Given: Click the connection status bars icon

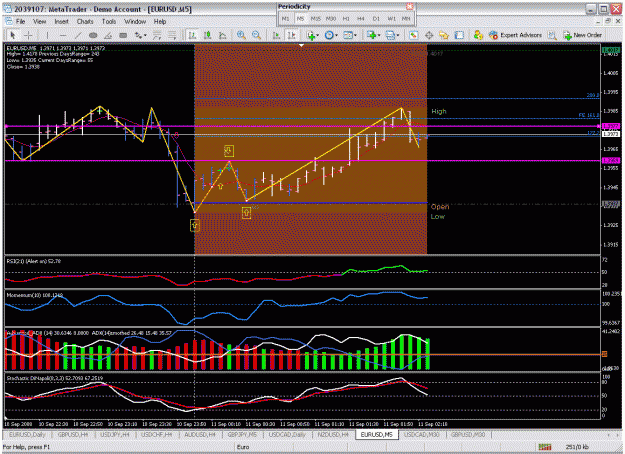Looking at the screenshot, I should click(544, 447).
